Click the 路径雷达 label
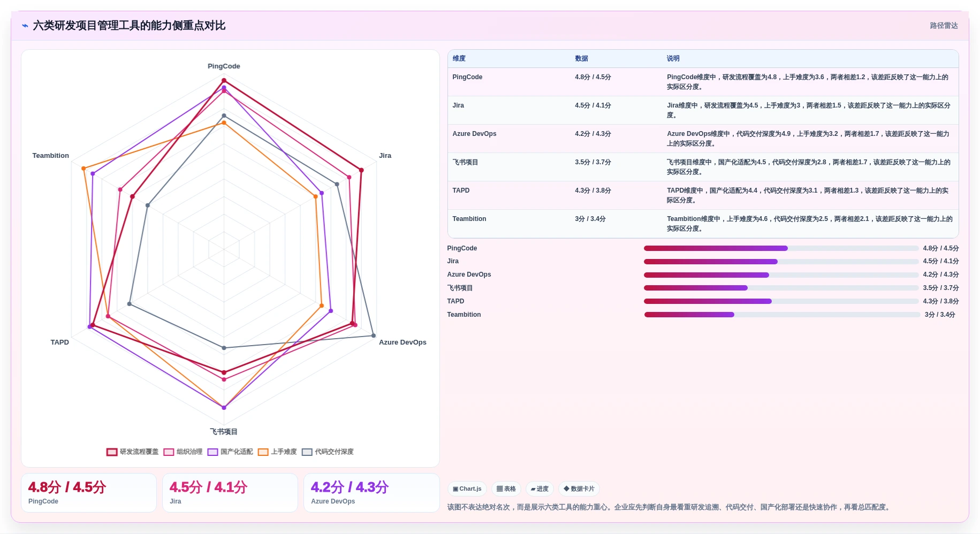Image resolution: width=980 pixels, height=534 pixels. (x=944, y=26)
